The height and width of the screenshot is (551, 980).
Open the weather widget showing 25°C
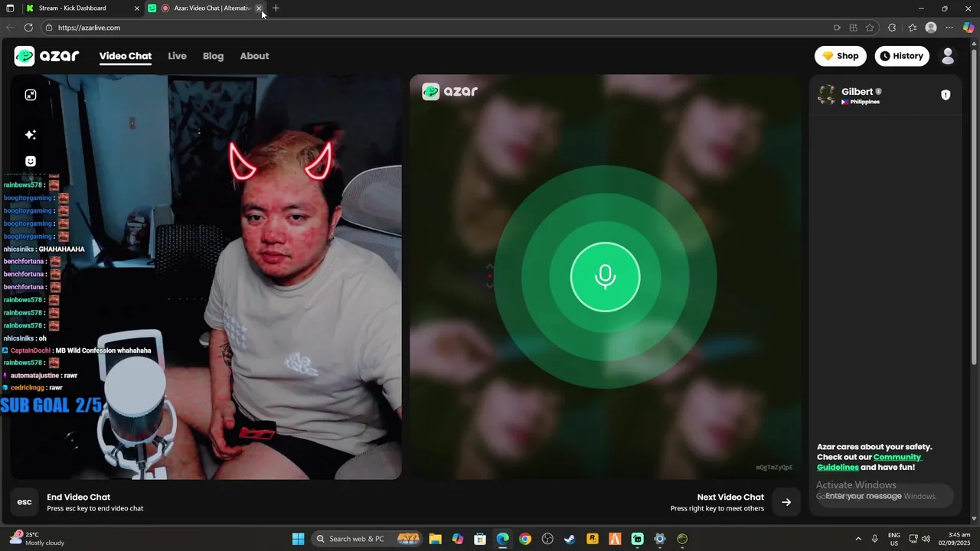37,539
